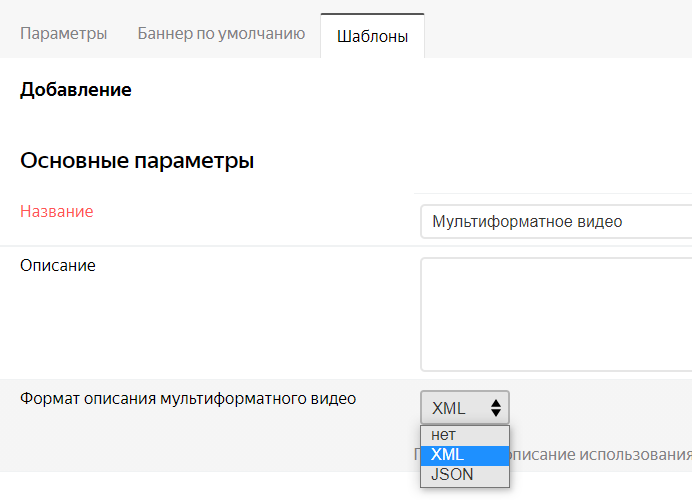Screen dimensions: 692x500
Task: Select the Шаблоны tab
Action: 372,36
